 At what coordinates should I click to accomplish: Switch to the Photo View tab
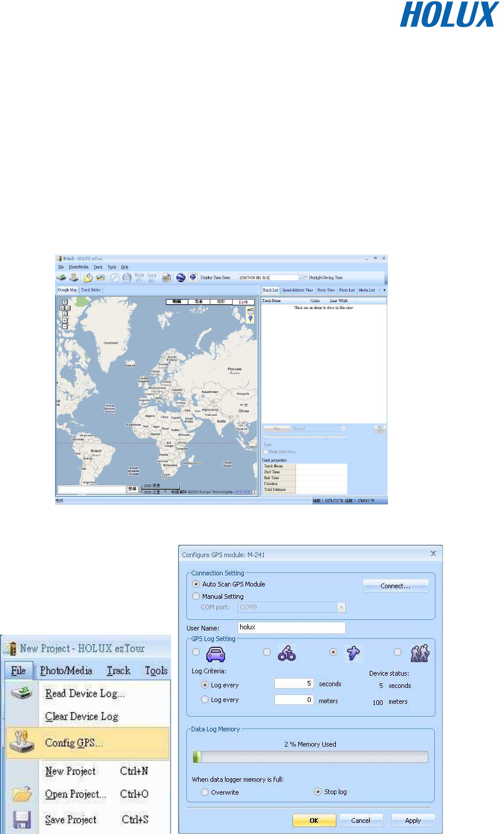coord(326,290)
